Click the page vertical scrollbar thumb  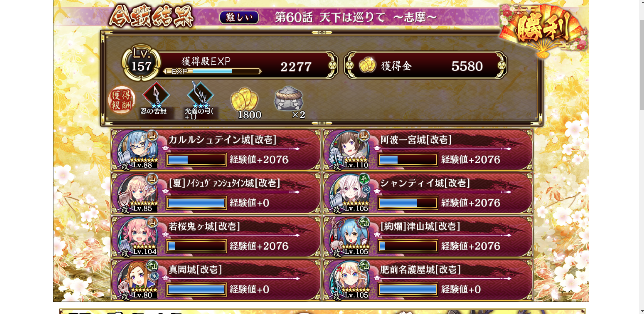pos(642,65)
